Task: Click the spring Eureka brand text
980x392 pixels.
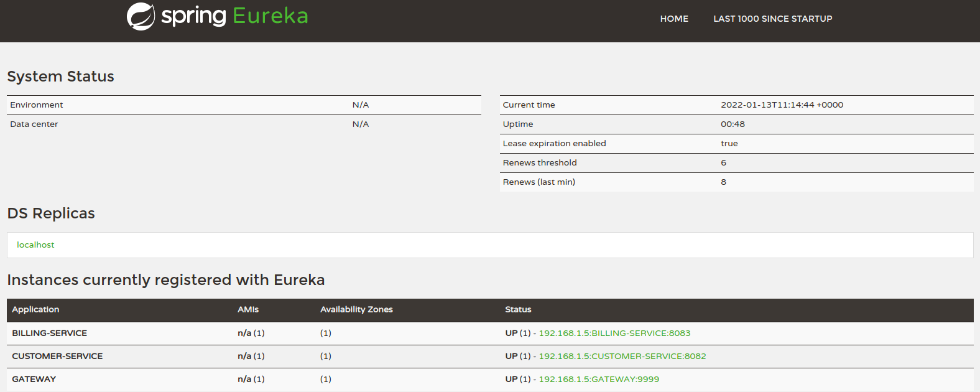Action: (234, 16)
